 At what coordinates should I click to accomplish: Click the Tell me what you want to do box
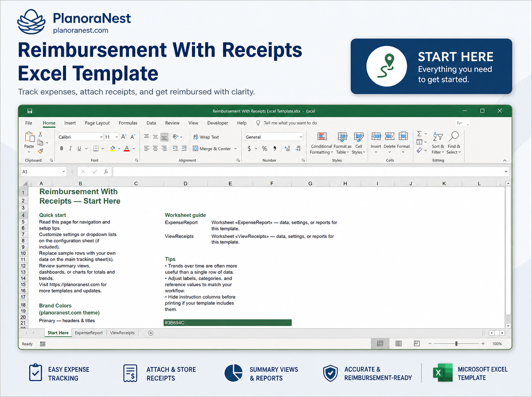(287, 123)
